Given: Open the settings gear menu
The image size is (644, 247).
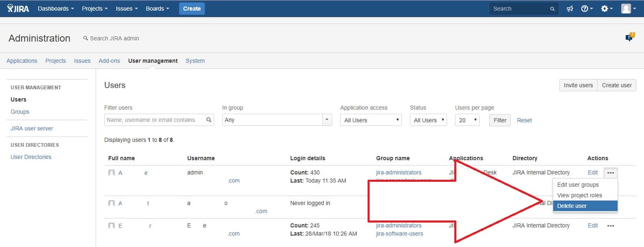Looking at the screenshot, I should tap(607, 9).
